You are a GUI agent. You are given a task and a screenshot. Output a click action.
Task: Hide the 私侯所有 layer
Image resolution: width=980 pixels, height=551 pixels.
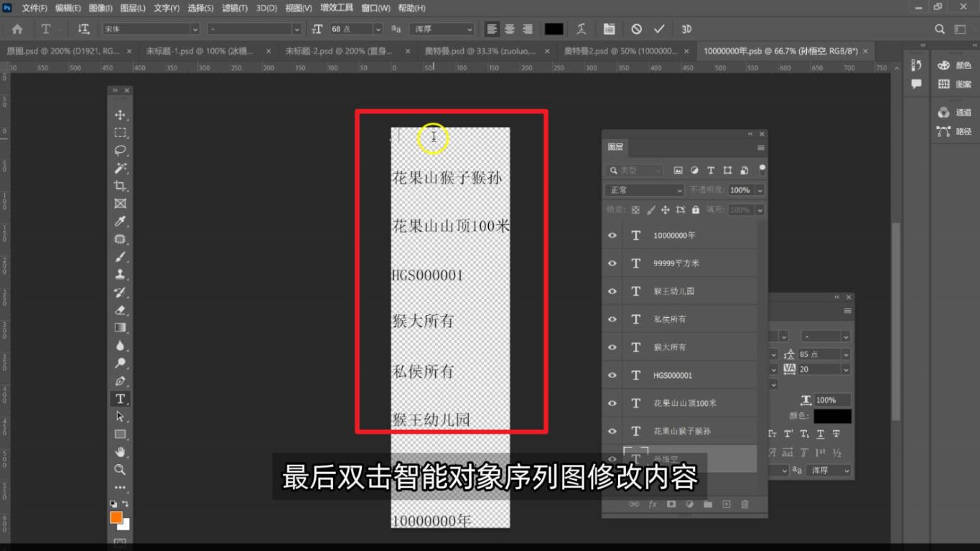(612, 319)
